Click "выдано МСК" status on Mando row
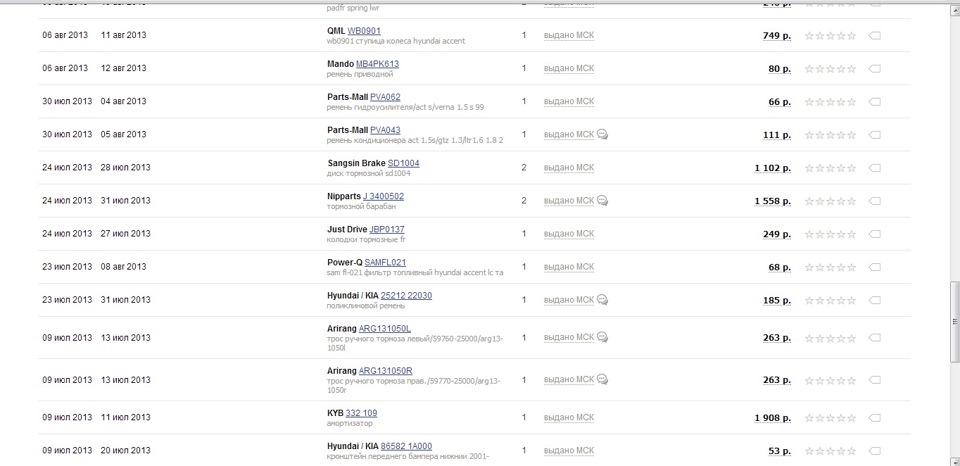Image resolution: width=960 pixels, height=466 pixels. (568, 69)
